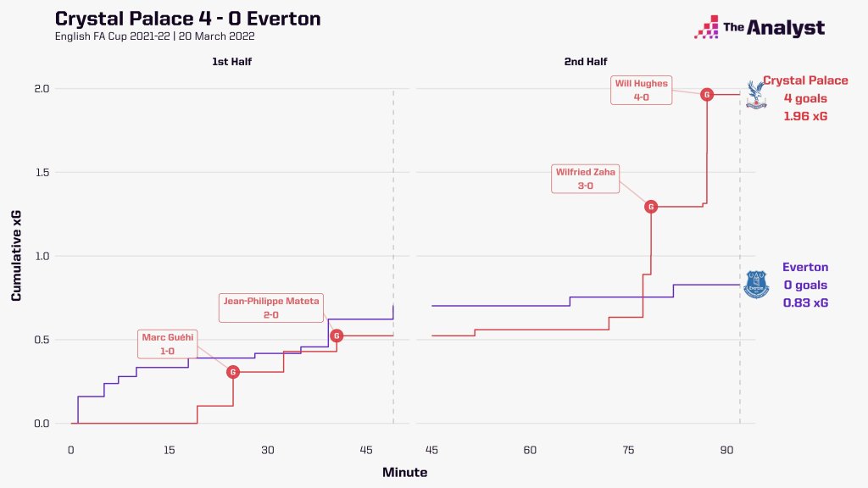Image resolution: width=868 pixels, height=488 pixels.
Task: Click the Wilfried Zaha 3-0 label box
Action: click(585, 179)
